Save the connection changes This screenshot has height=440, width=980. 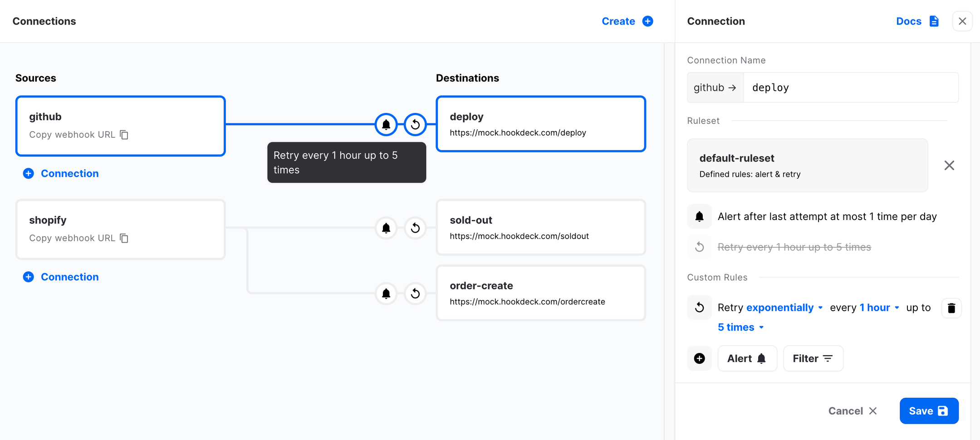coord(928,411)
